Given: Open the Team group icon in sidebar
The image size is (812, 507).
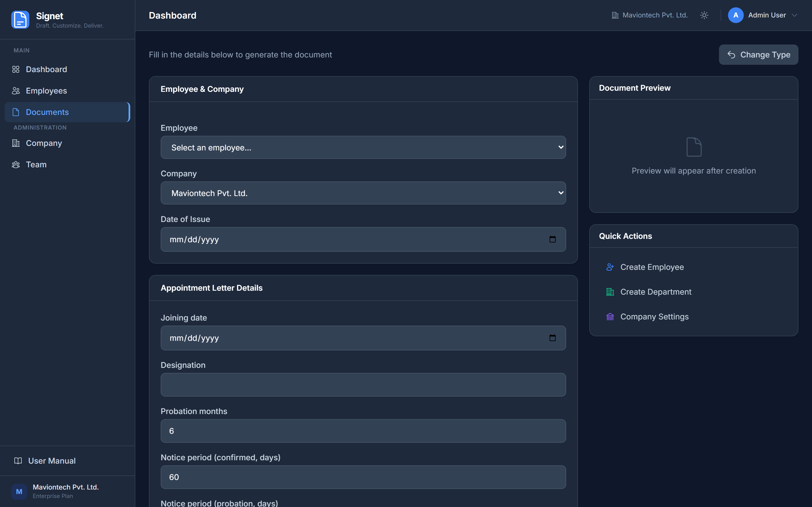Looking at the screenshot, I should pos(16,165).
